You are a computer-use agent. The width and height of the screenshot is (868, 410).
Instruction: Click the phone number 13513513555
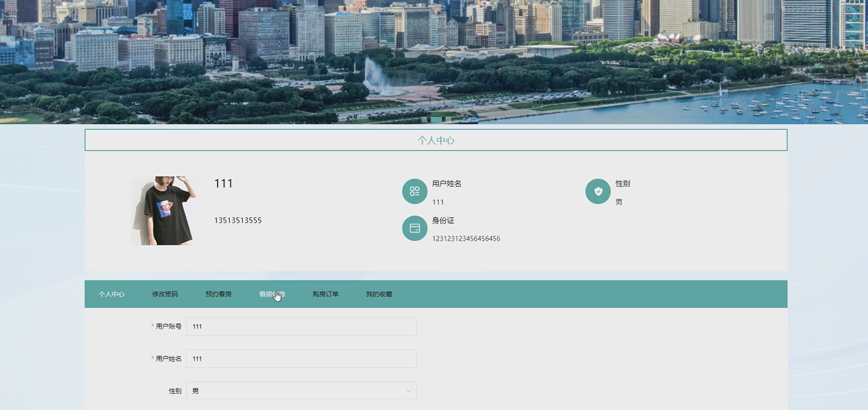[x=238, y=220]
